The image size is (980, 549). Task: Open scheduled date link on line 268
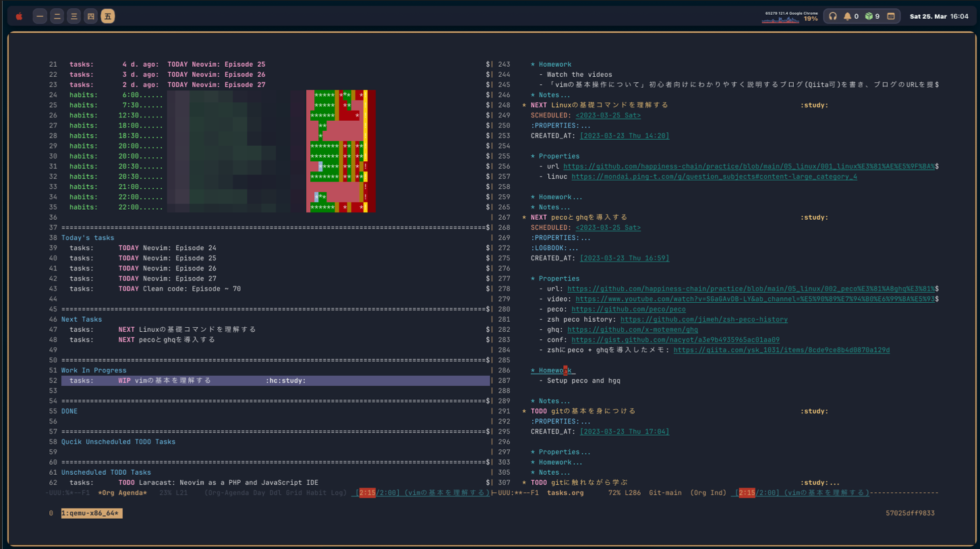point(608,227)
